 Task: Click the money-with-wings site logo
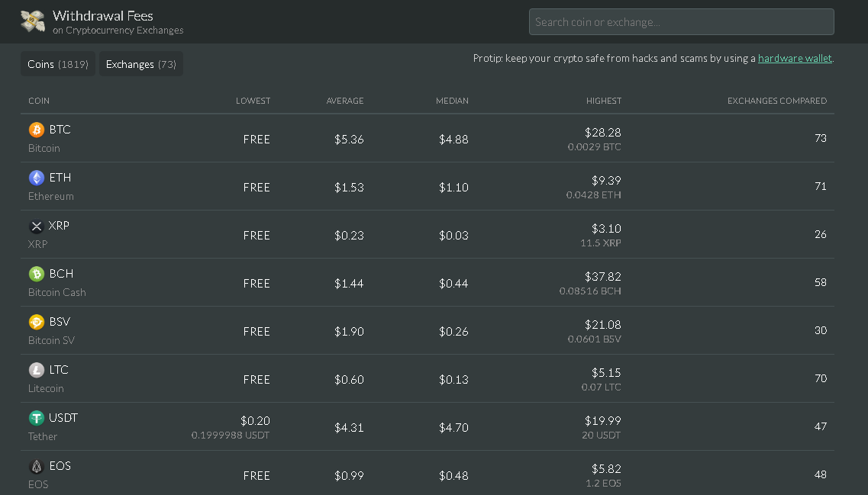point(33,21)
